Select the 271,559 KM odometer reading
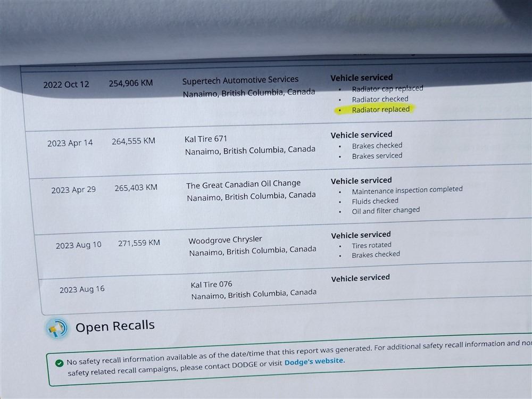The image size is (532, 399). coord(139,243)
